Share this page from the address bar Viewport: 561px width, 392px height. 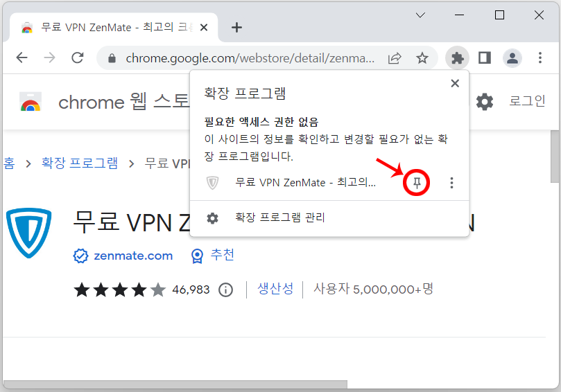[x=395, y=58]
